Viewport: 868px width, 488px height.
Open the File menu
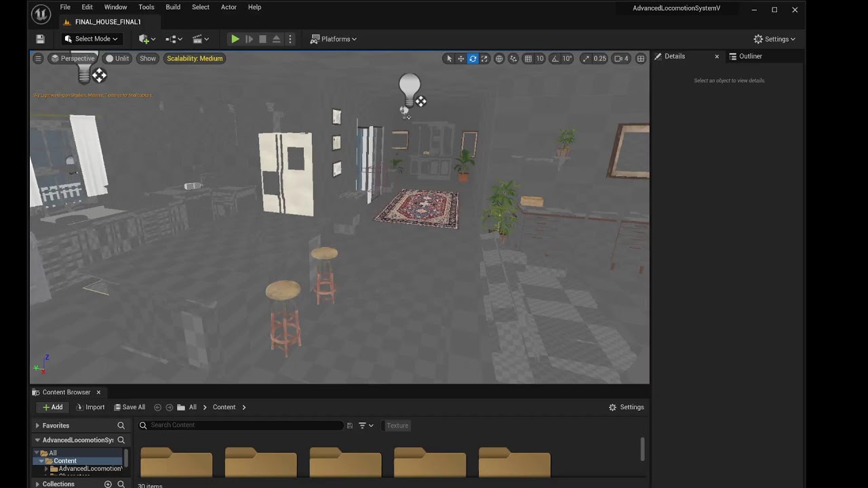coord(65,7)
